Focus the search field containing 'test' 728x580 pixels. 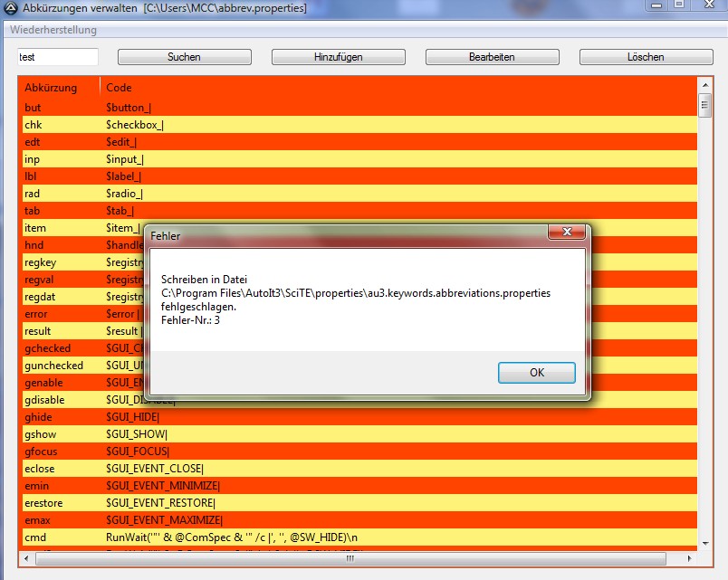pyautogui.click(x=57, y=57)
